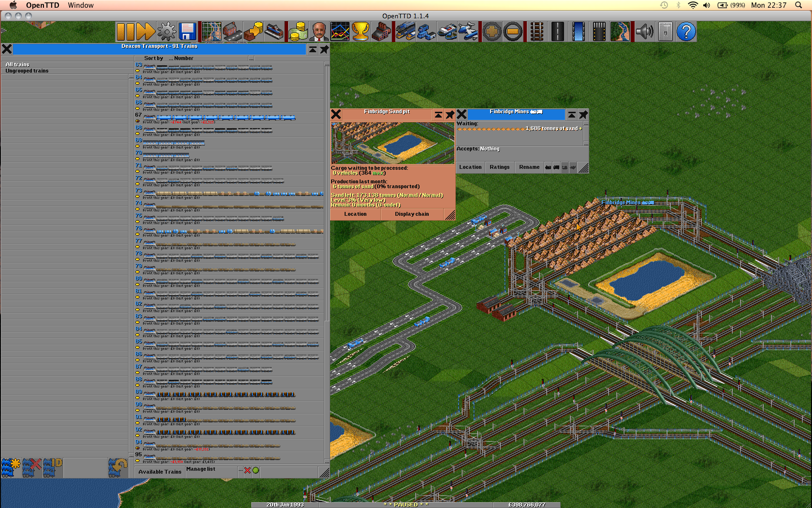Click Rename in Finbridge Mines window
The image size is (812, 508).
click(x=529, y=167)
